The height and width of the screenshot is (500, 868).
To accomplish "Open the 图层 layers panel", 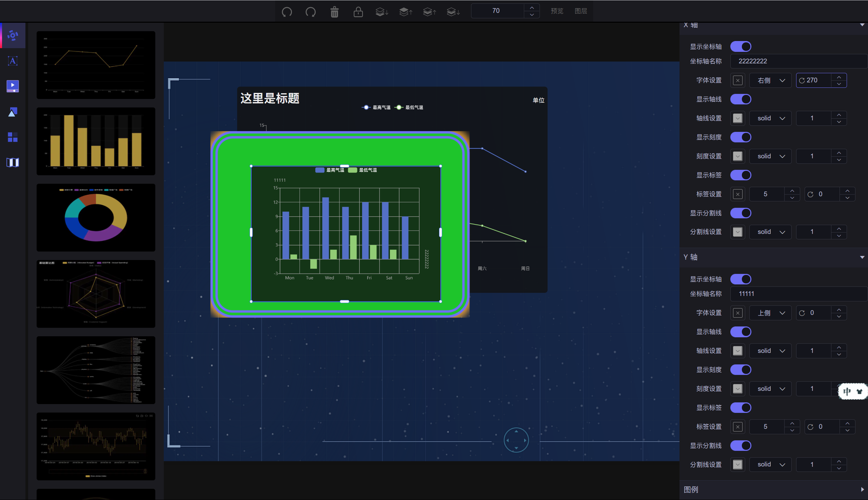I will [x=580, y=11].
